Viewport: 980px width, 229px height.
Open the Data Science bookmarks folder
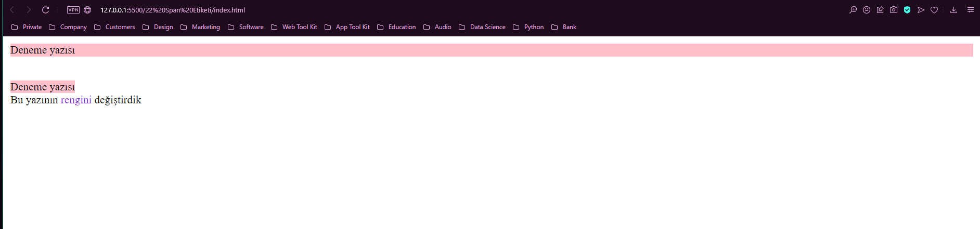[x=482, y=27]
